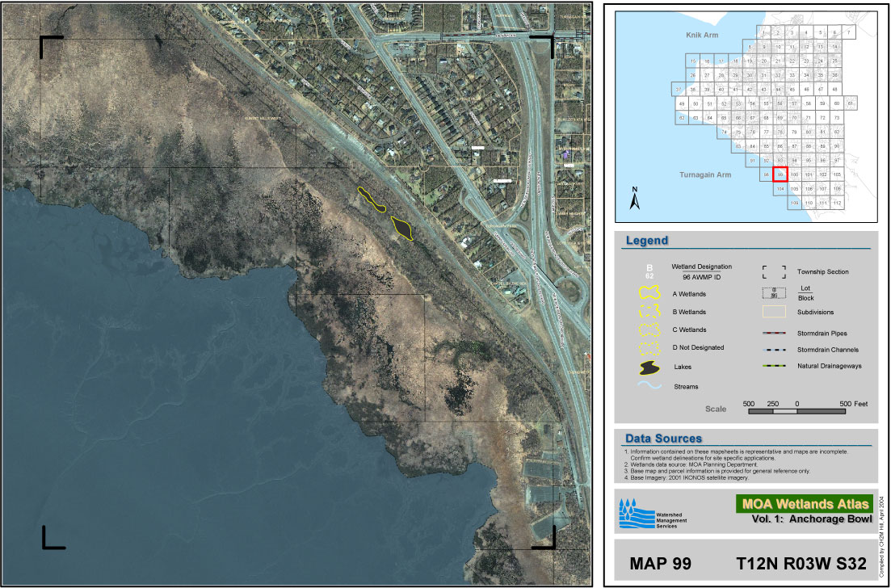Click the Data Sources heading
891x588 pixels.
pos(663,439)
